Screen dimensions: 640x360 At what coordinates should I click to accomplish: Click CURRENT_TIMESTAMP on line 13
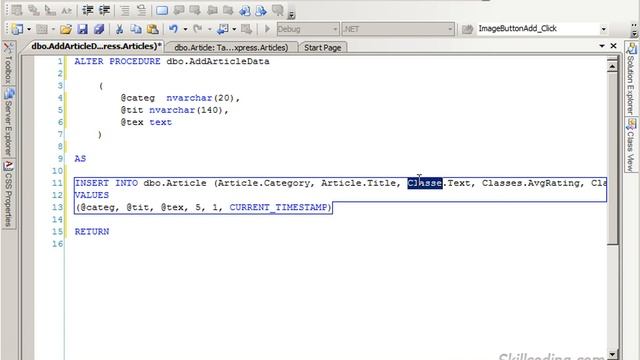click(278, 207)
